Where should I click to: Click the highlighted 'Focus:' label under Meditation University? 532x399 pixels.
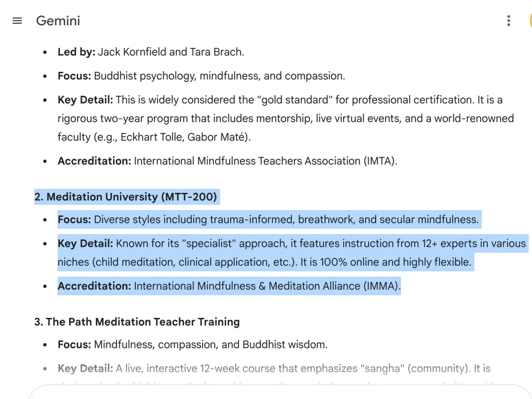pos(74,219)
